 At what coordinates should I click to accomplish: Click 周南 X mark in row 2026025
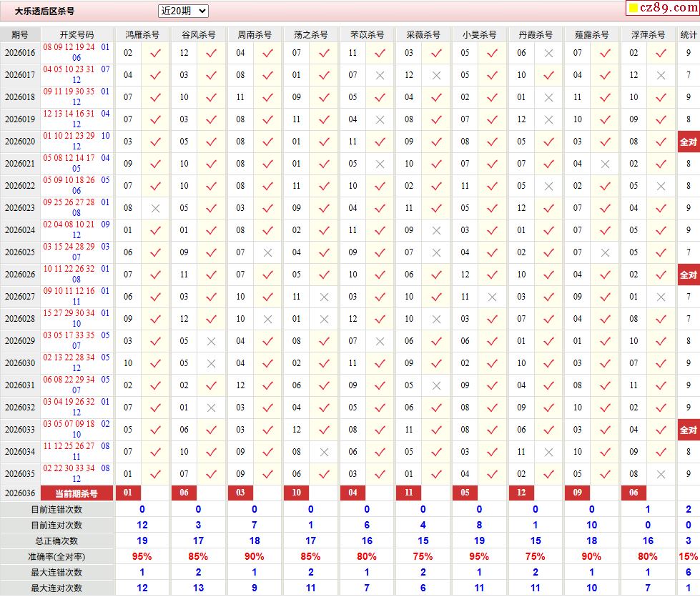pos(267,252)
